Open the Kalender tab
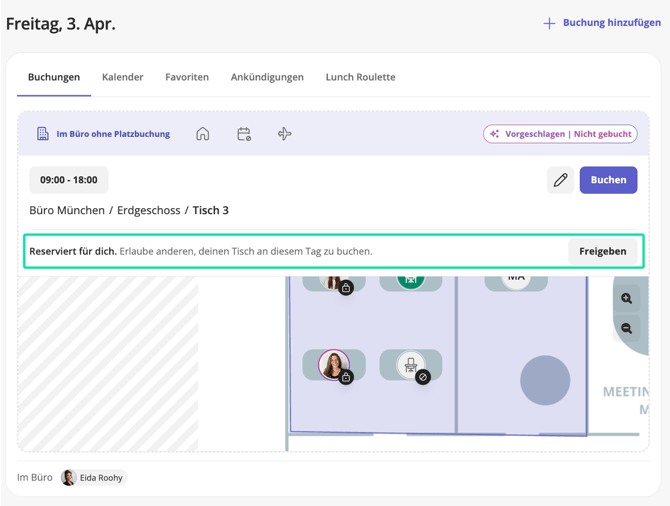 122,77
